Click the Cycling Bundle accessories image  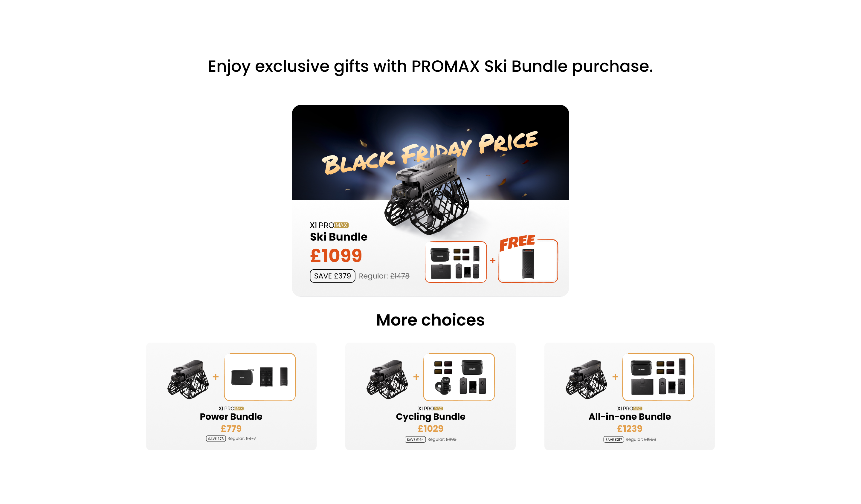[x=459, y=377]
